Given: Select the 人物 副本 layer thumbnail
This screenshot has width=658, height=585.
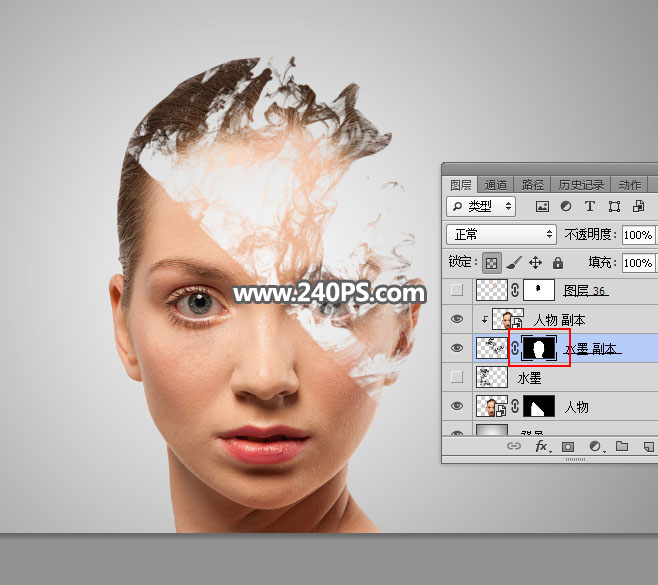Looking at the screenshot, I should tap(508, 319).
